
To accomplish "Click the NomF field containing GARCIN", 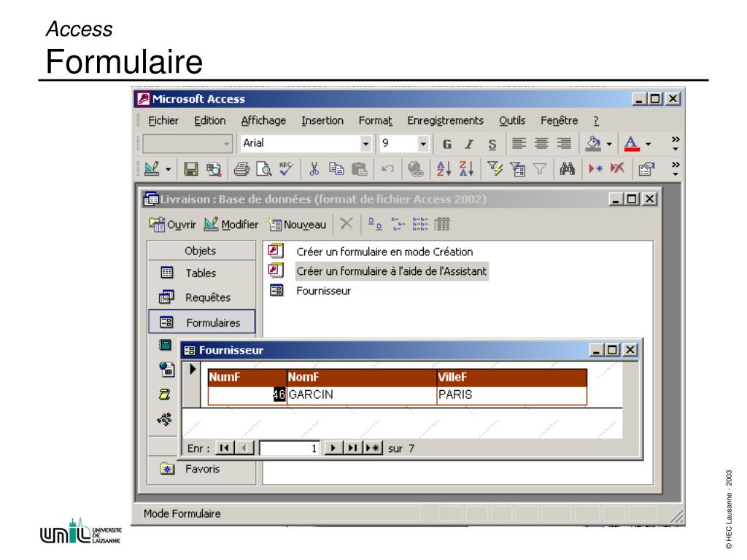I will 362,394.
